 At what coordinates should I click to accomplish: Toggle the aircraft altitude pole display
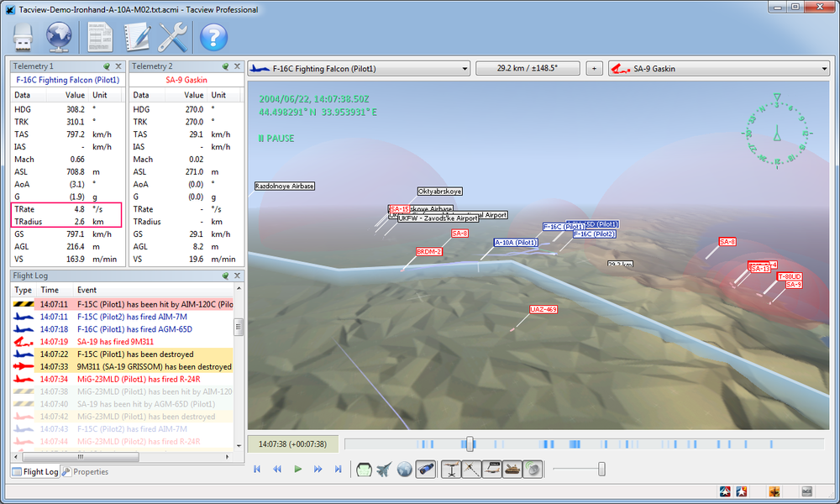pyautogui.click(x=451, y=470)
